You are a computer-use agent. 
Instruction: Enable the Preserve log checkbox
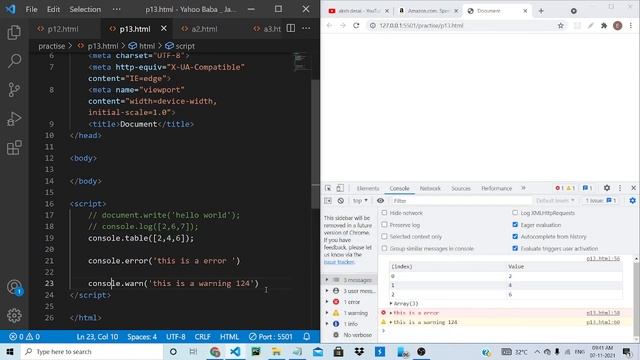tap(384, 224)
